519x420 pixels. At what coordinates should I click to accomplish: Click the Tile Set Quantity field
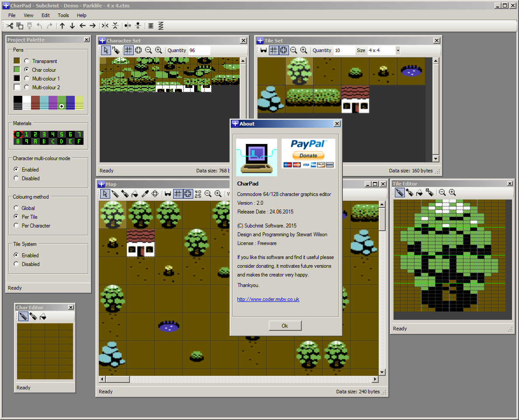344,50
